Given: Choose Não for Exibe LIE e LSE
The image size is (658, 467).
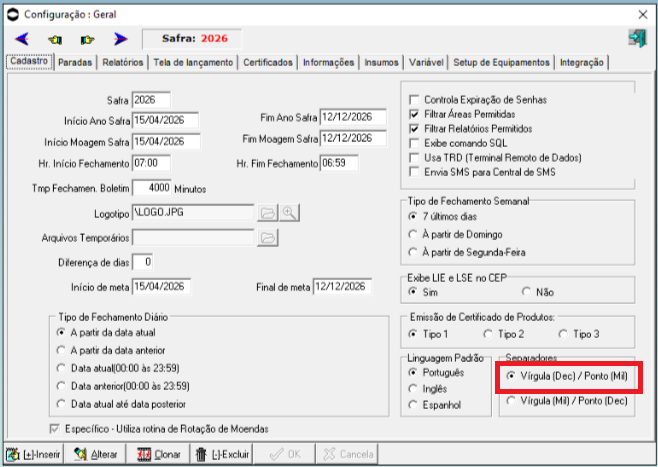Looking at the screenshot, I should pos(526,292).
